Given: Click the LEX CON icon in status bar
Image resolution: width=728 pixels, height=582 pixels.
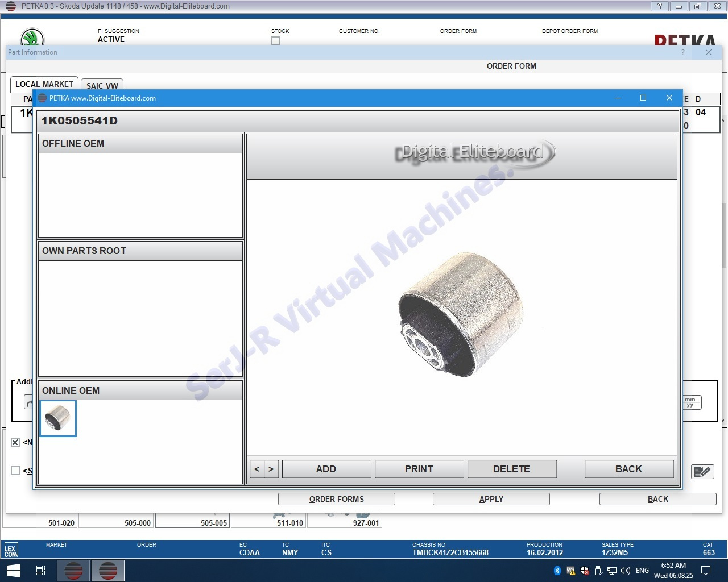Looking at the screenshot, I should coord(11,550).
